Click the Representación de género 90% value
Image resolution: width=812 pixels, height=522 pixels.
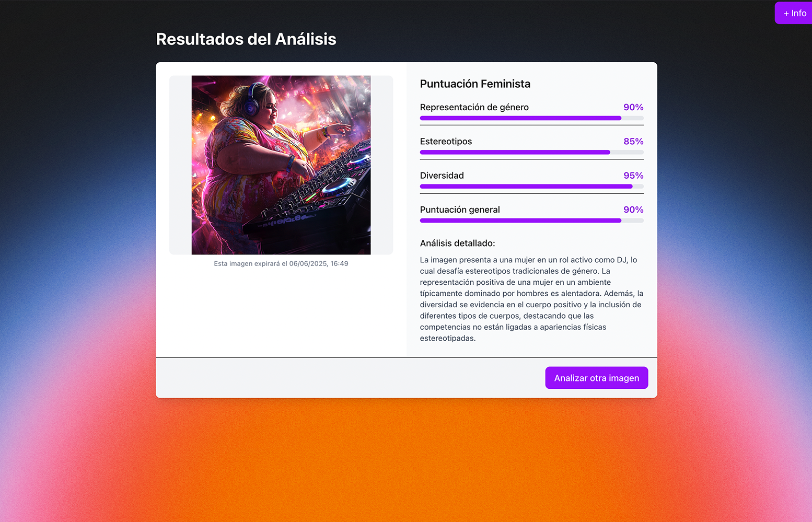pyautogui.click(x=633, y=107)
